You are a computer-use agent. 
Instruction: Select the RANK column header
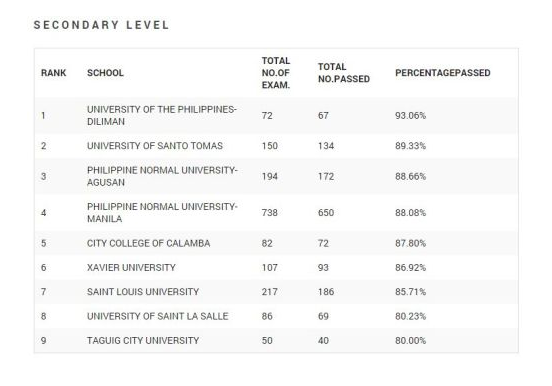(54, 73)
